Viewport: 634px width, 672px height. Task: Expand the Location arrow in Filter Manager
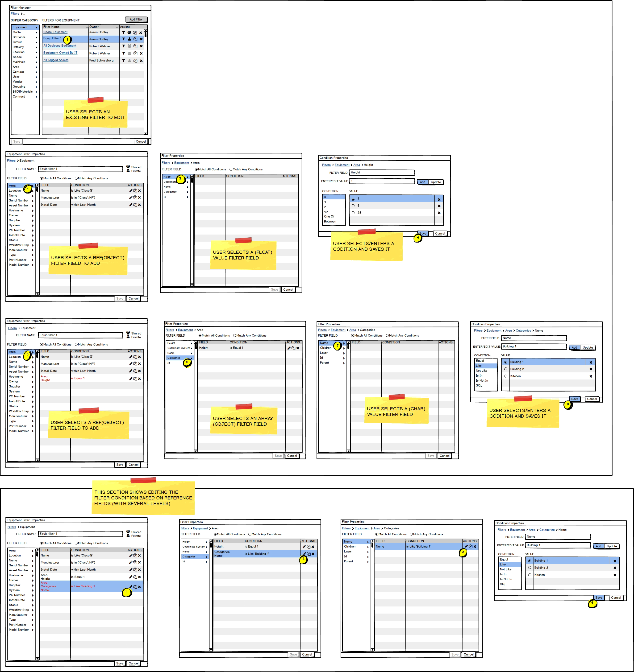click(36, 52)
